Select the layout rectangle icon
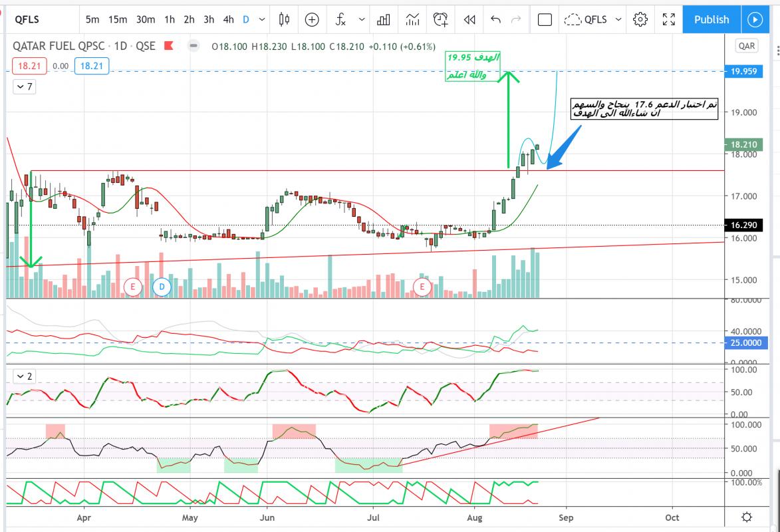This screenshot has height=532, width=780. [x=545, y=19]
